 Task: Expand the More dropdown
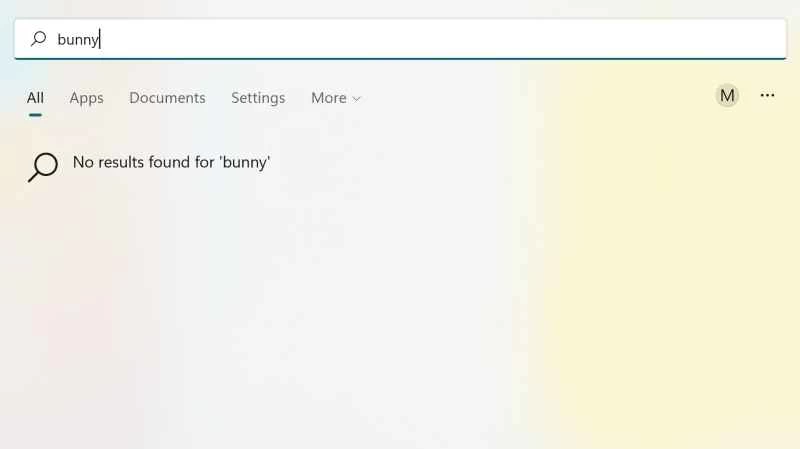point(336,98)
